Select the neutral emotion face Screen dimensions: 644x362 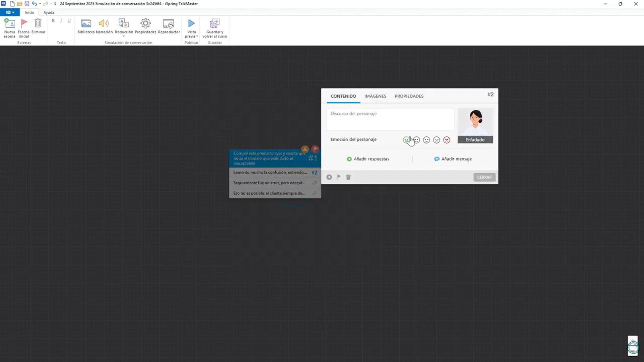[x=427, y=140]
